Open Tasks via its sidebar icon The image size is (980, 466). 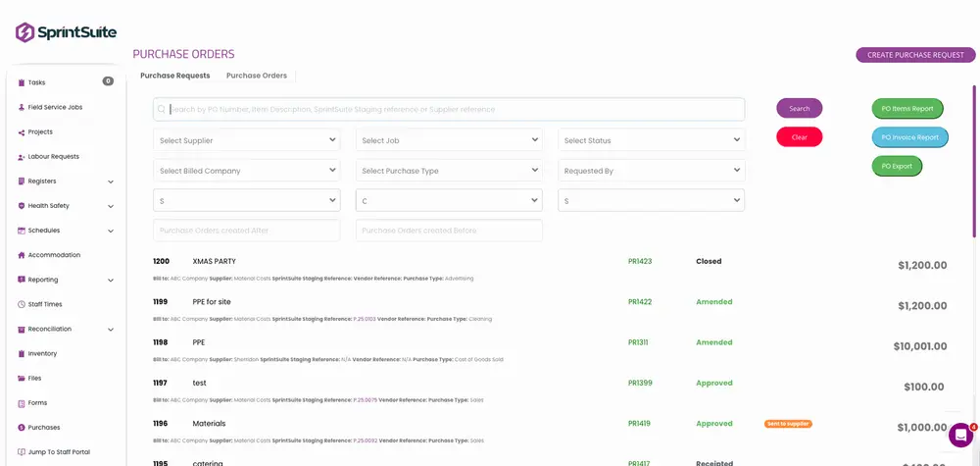tap(22, 82)
